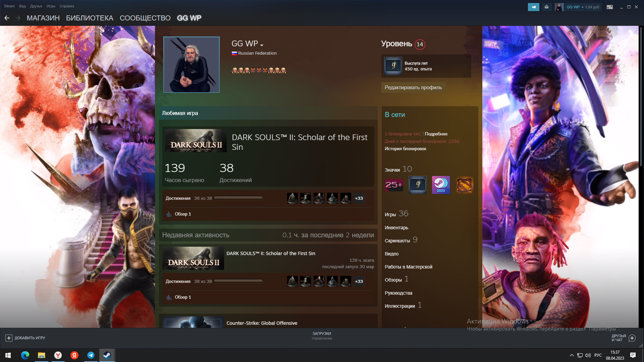
Task: Click the Выслуга лет badge icon
Action: click(x=393, y=66)
